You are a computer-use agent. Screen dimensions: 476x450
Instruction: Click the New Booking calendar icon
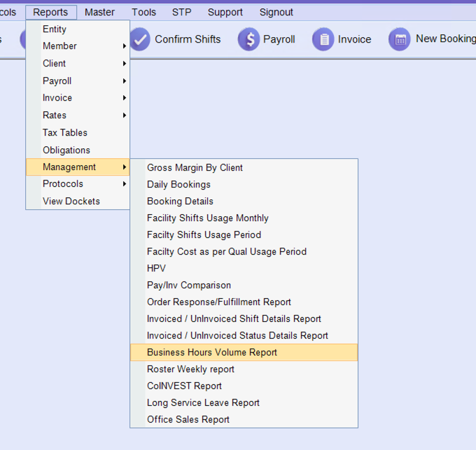click(x=400, y=39)
